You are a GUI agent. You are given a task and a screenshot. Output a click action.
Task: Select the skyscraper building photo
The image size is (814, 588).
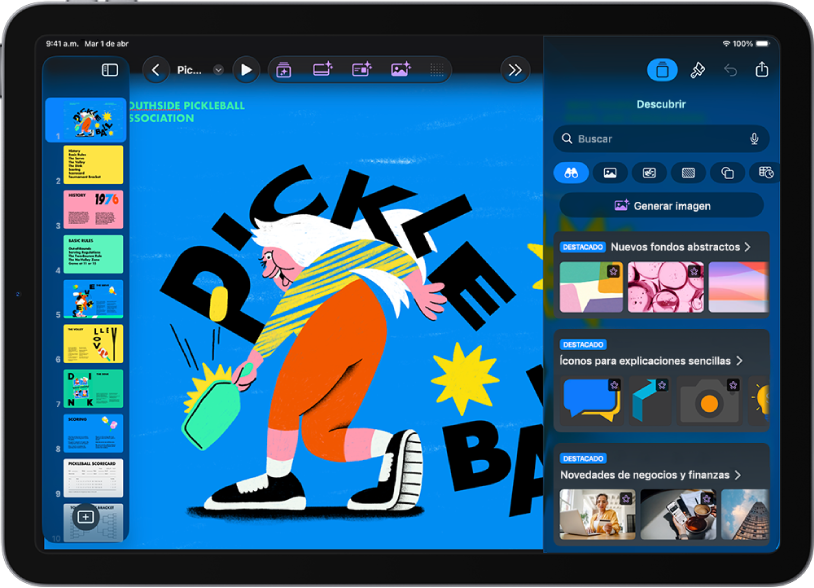pyautogui.click(x=744, y=514)
